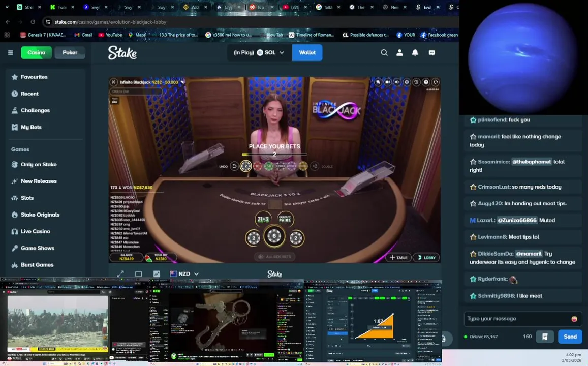
Task: Open the Maps bookmark
Action: tap(137, 35)
